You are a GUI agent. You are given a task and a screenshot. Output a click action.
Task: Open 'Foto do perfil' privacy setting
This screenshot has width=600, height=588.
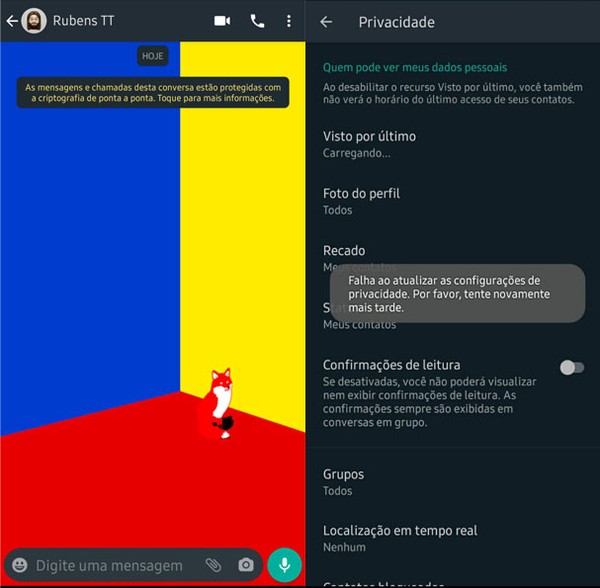pos(453,202)
